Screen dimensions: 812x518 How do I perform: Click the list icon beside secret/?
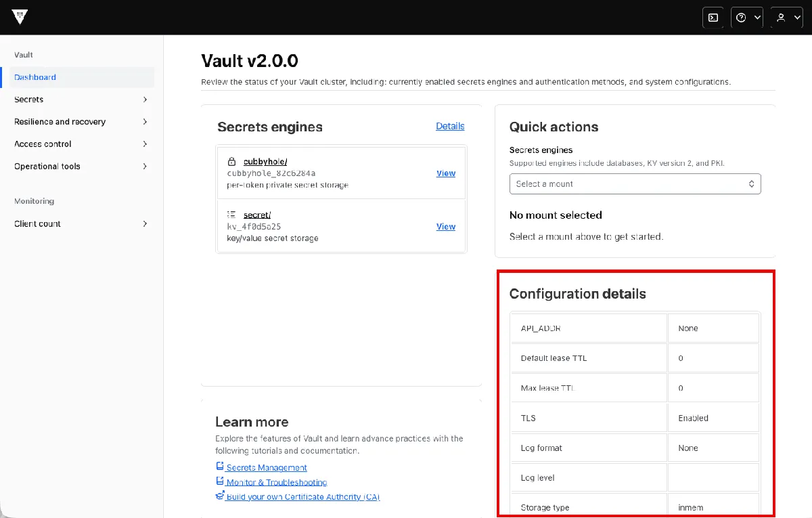[x=231, y=215]
